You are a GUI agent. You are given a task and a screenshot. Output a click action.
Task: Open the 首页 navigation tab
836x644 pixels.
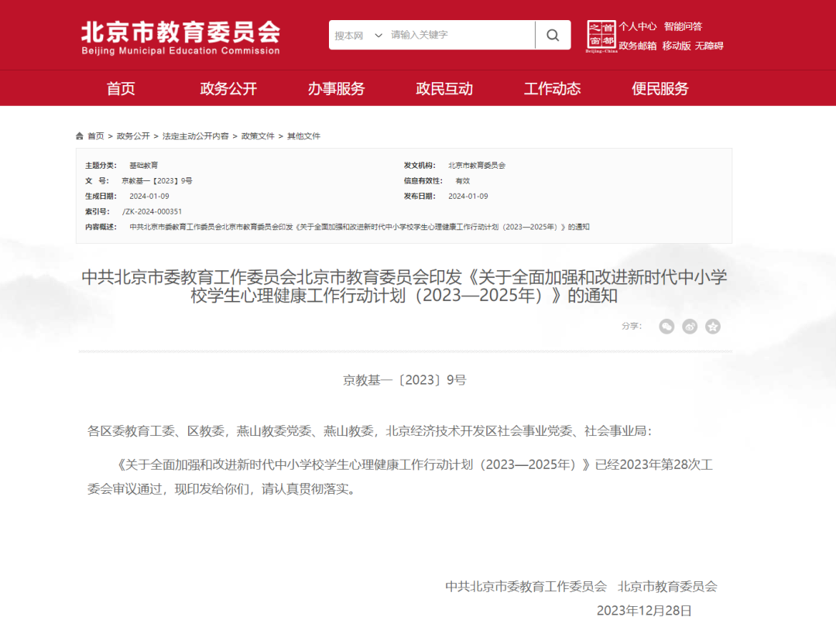pos(121,88)
